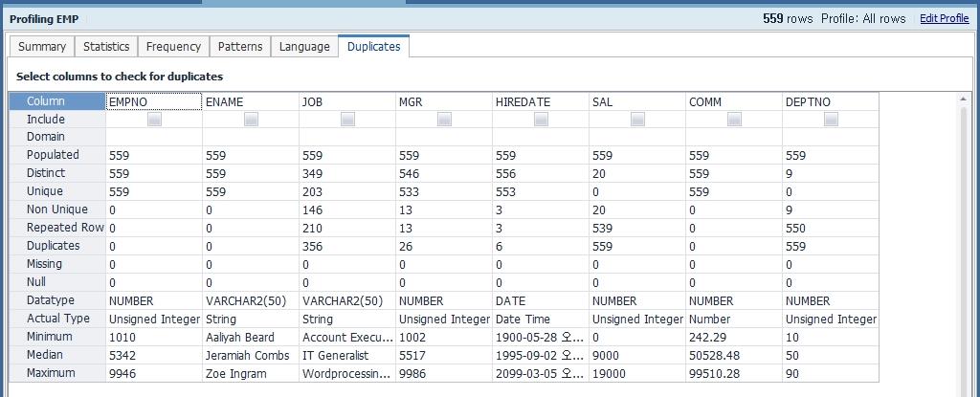Image resolution: width=980 pixels, height=397 pixels.
Task: Open the Patterns tab
Action: click(240, 47)
